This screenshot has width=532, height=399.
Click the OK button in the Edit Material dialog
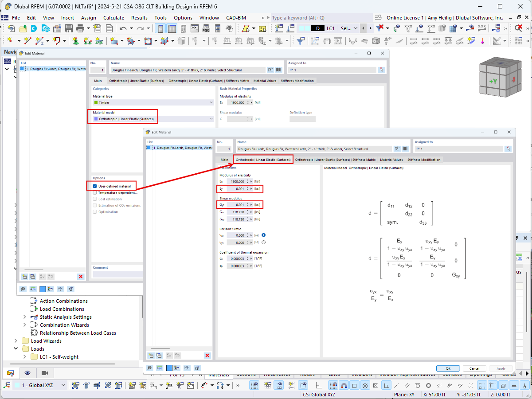448,368
